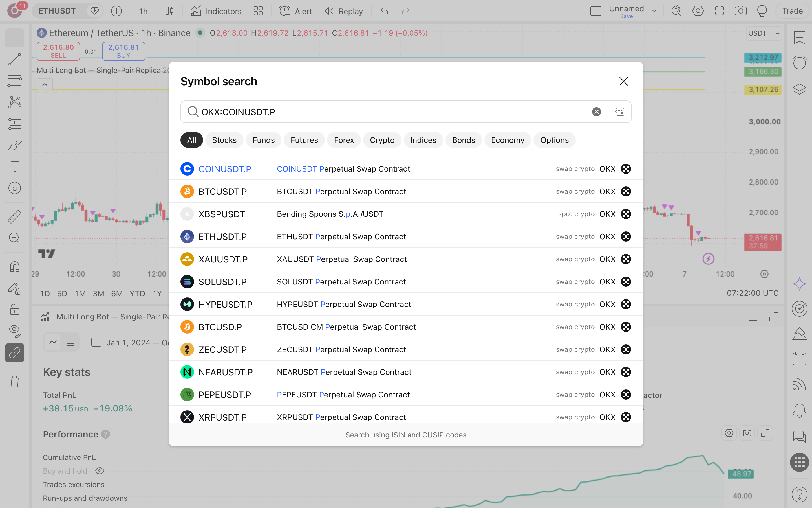Viewport: 812px width, 508px height.
Task: Open keyboard shortcut icon in search field
Action: tap(619, 112)
